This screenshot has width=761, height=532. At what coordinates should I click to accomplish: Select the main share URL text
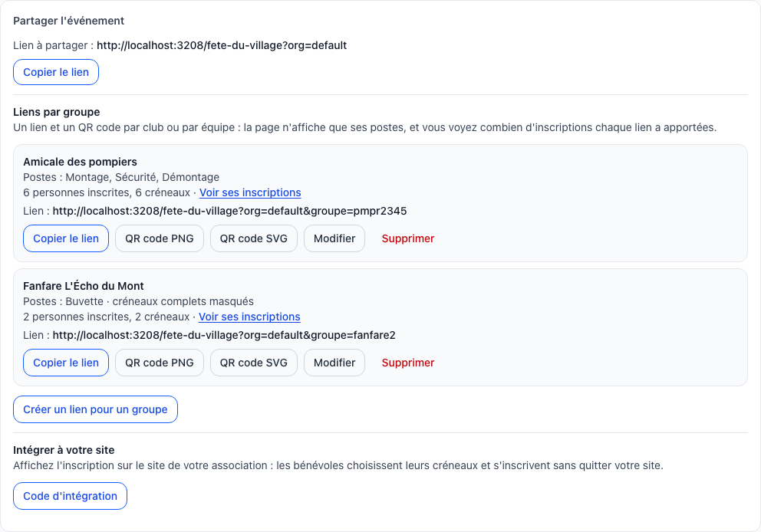(222, 45)
